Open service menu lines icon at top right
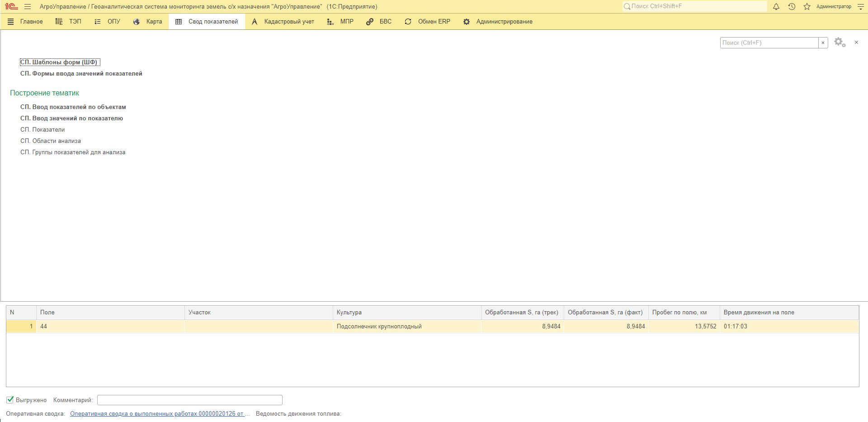Viewport: 868px width, 422px height. (x=860, y=6)
